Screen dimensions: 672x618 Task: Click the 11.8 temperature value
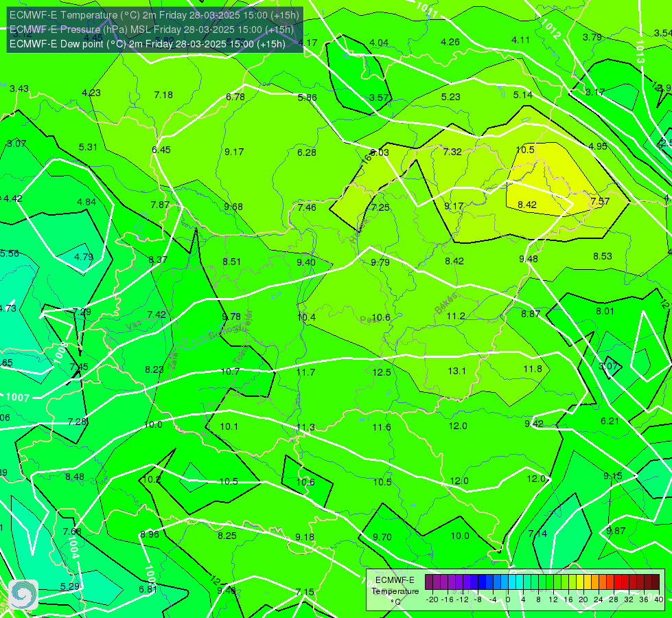(533, 369)
